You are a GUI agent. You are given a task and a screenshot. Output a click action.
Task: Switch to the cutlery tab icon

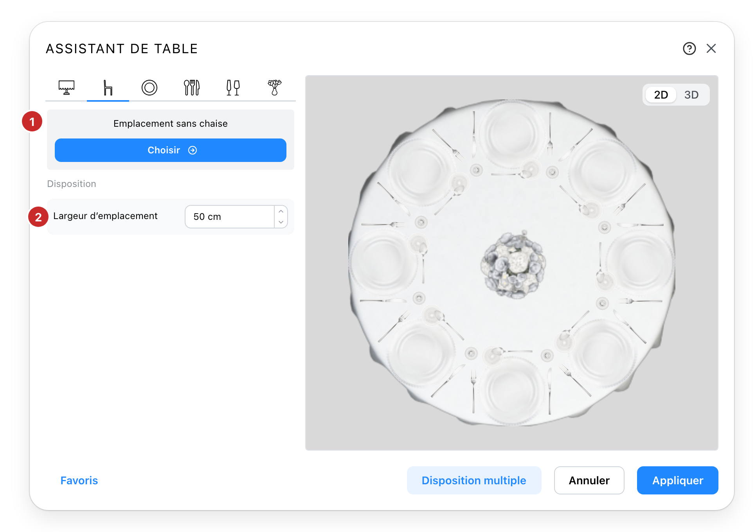[192, 88]
